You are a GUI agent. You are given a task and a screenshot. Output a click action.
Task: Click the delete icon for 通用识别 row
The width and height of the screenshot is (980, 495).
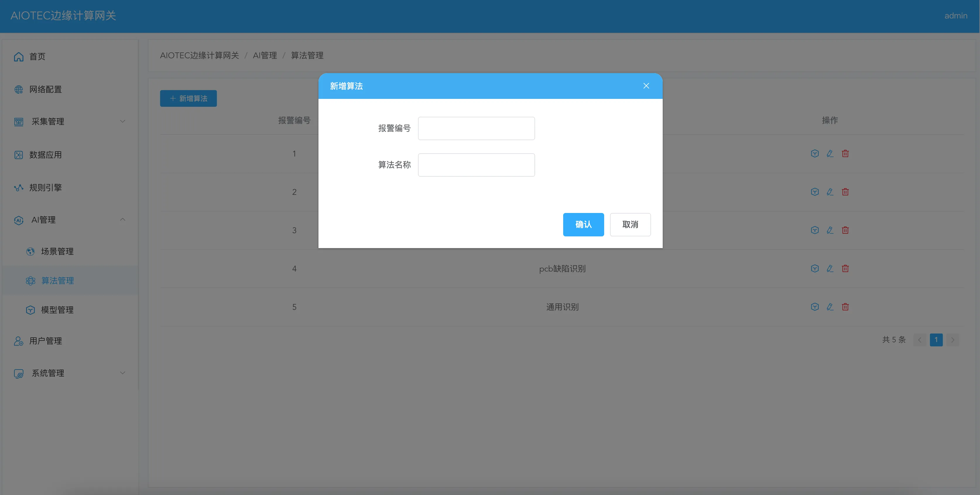tap(845, 307)
